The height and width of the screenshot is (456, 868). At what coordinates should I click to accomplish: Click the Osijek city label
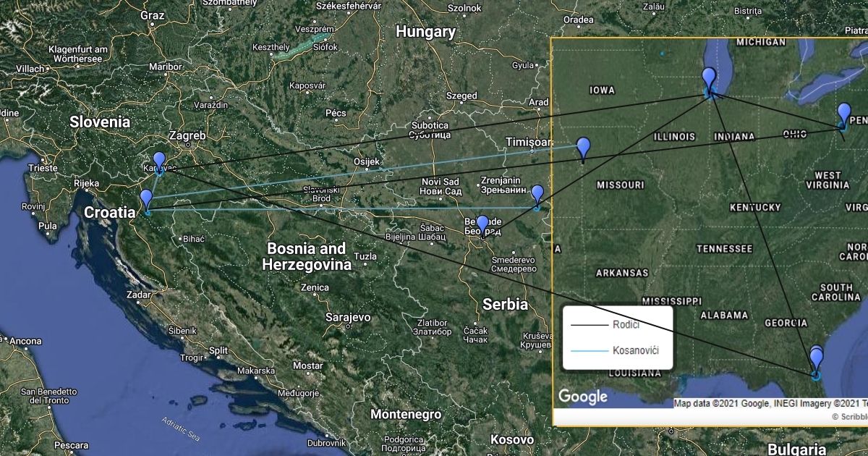coord(366,161)
